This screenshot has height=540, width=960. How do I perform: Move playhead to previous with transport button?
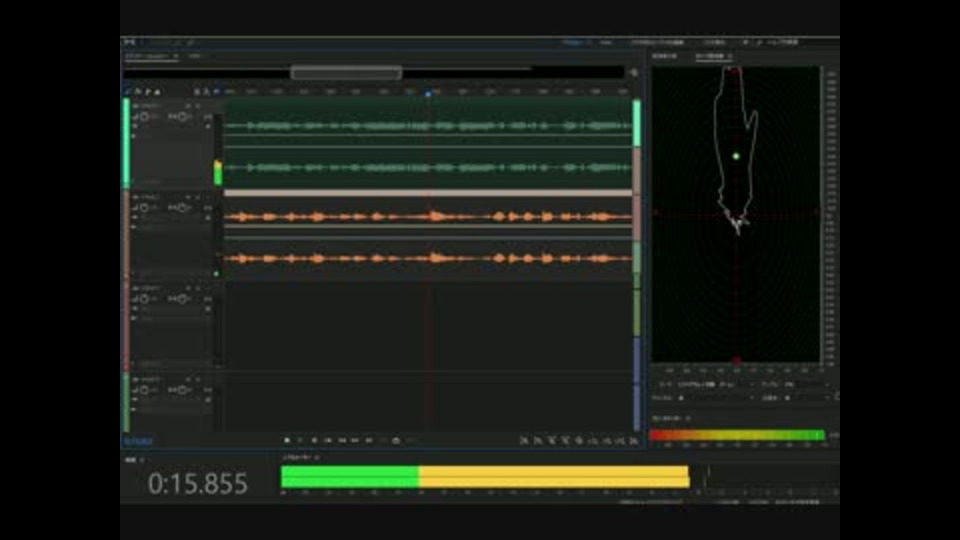(328, 440)
